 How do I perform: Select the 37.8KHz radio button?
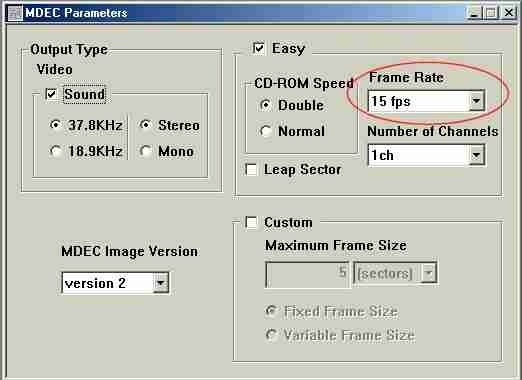tap(55, 125)
